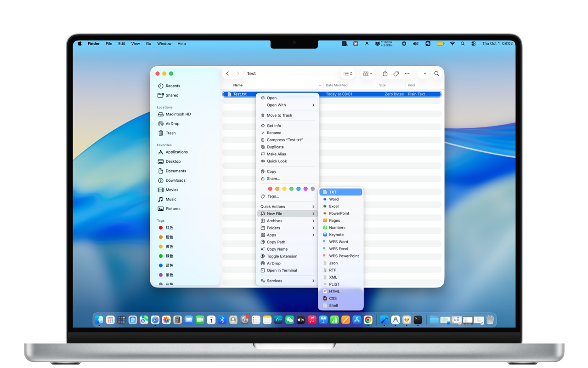The width and height of the screenshot is (588, 368).
Task: Click Open in Terminal menu entry
Action: [288, 270]
